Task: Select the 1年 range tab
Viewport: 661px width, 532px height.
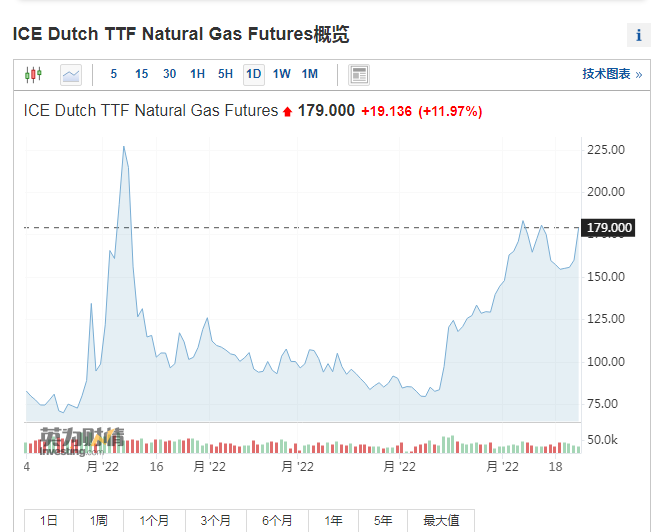Action: coord(333,521)
